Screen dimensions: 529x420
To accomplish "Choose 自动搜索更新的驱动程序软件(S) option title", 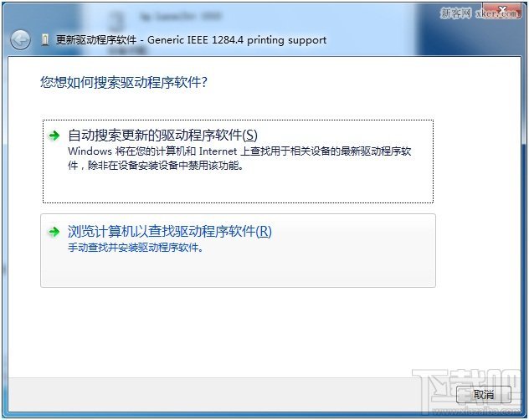I will (x=162, y=136).
